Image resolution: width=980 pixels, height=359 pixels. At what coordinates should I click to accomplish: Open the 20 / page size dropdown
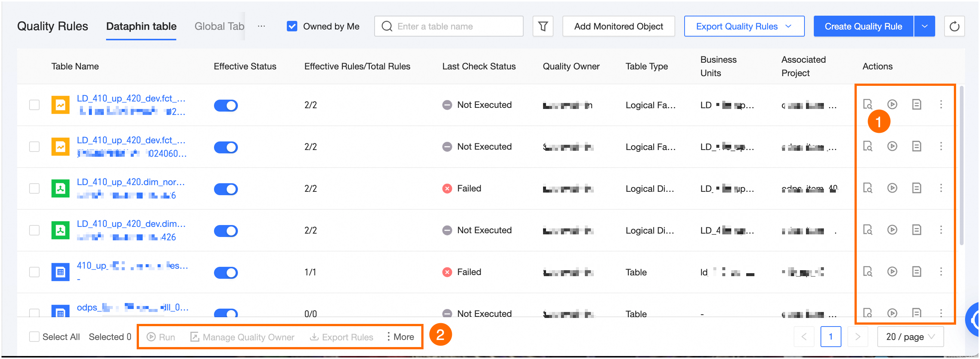pyautogui.click(x=910, y=337)
